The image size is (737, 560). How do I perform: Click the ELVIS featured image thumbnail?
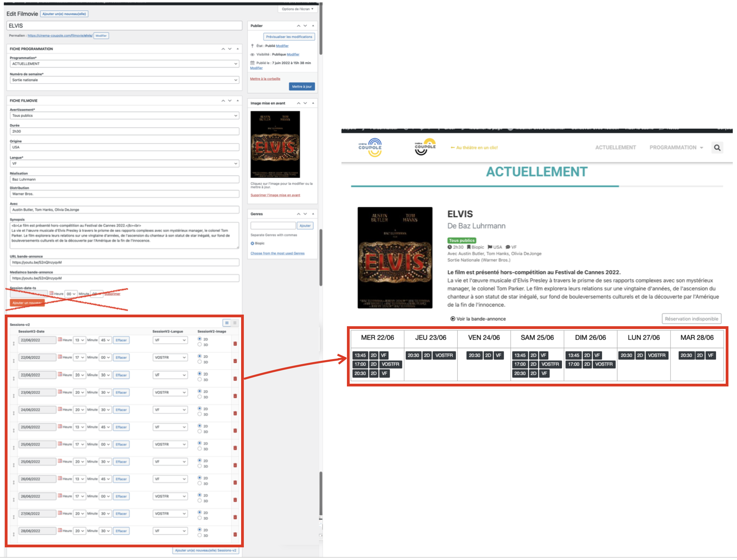(275, 144)
